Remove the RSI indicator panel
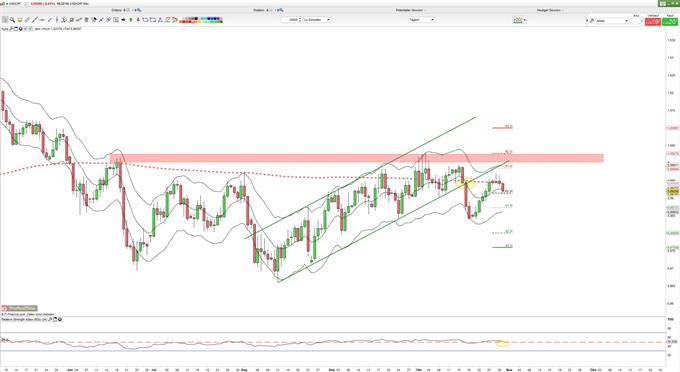The width and height of the screenshot is (680, 372). [x=60, y=319]
